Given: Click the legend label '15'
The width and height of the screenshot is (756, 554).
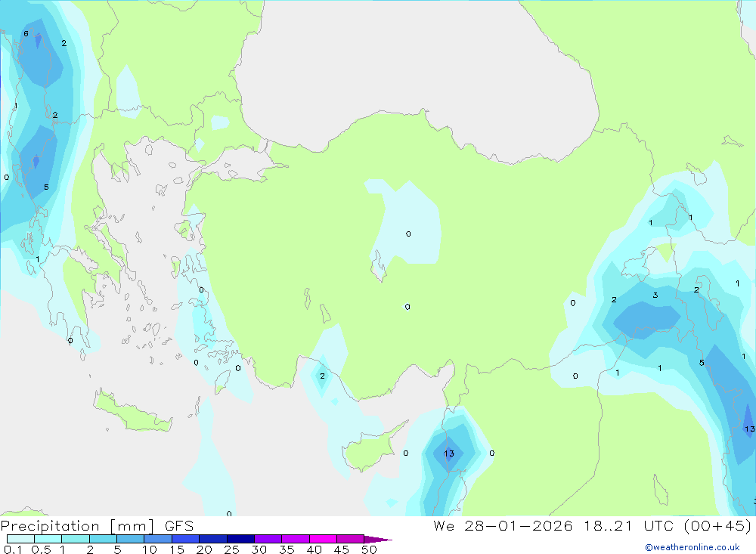Looking at the screenshot, I should [177, 549].
